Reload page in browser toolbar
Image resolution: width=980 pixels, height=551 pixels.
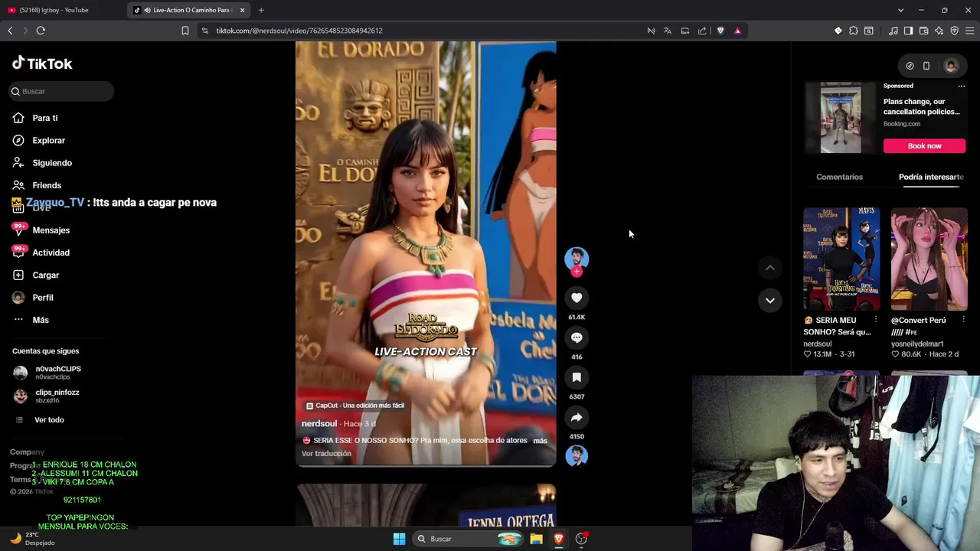point(41,31)
